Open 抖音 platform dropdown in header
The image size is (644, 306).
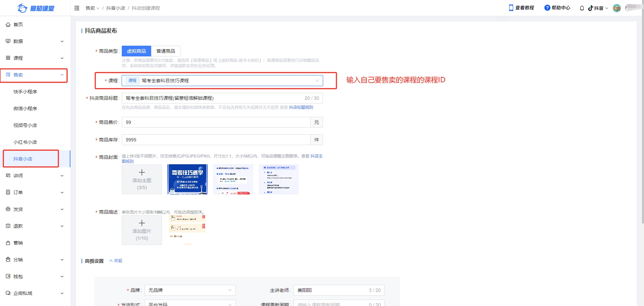click(598, 8)
